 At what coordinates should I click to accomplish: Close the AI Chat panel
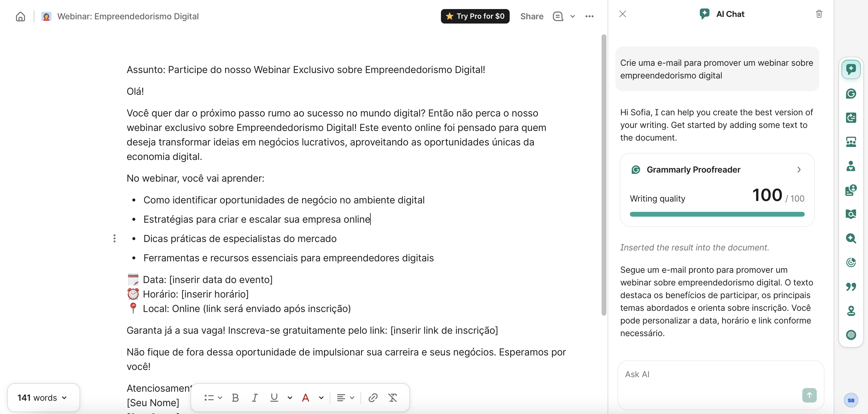tap(622, 14)
